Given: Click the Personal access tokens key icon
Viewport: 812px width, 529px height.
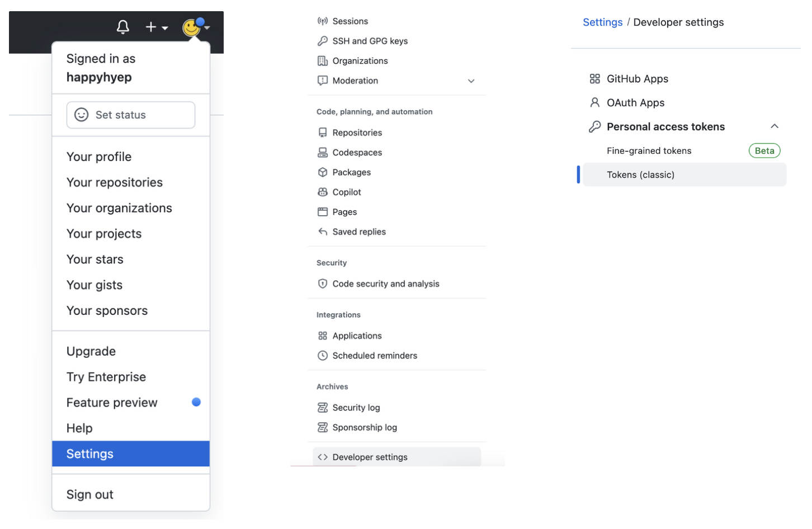Looking at the screenshot, I should click(x=595, y=127).
